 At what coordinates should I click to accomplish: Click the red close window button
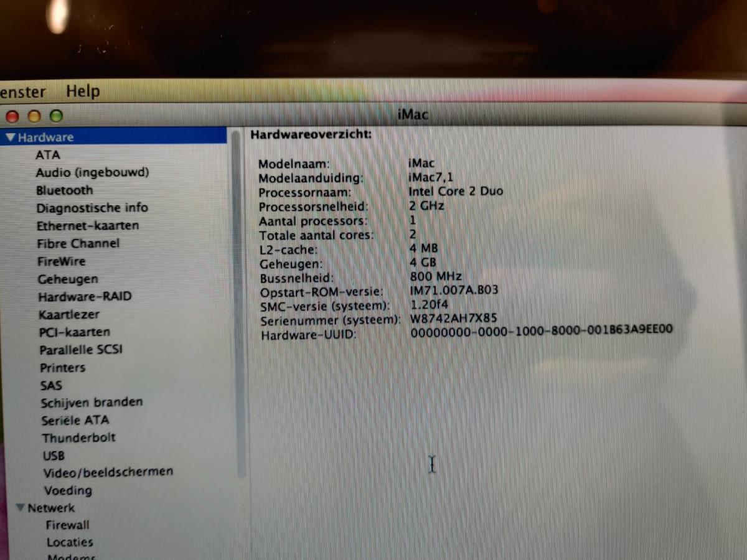click(x=12, y=116)
